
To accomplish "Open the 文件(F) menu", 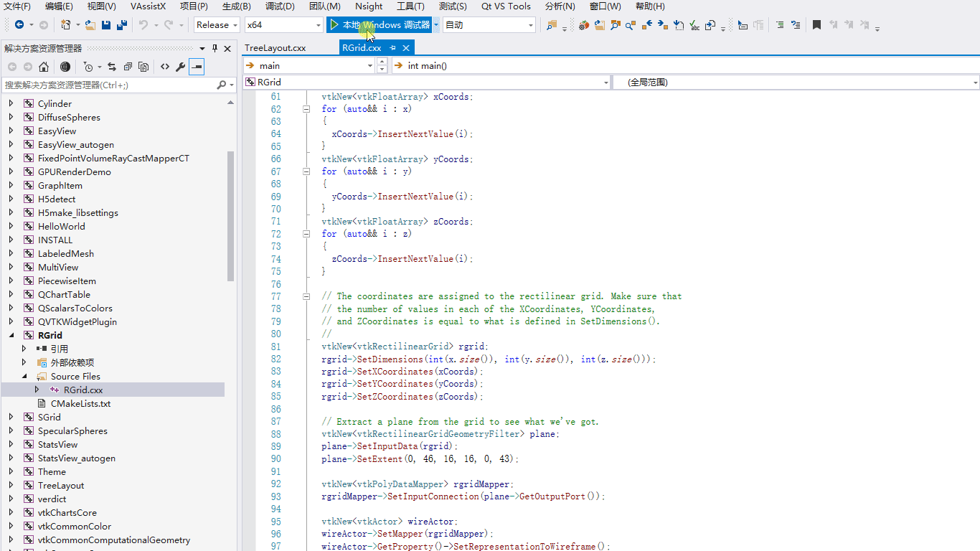I will click(17, 6).
